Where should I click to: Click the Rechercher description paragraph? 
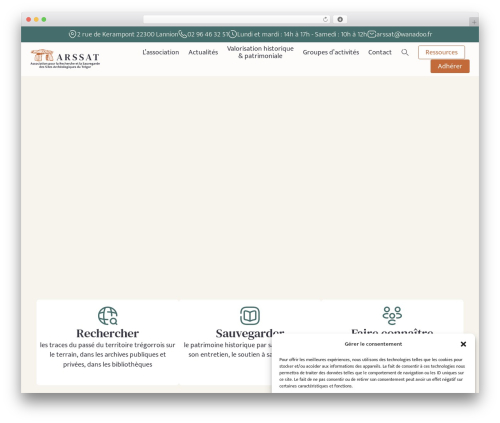[x=108, y=355]
